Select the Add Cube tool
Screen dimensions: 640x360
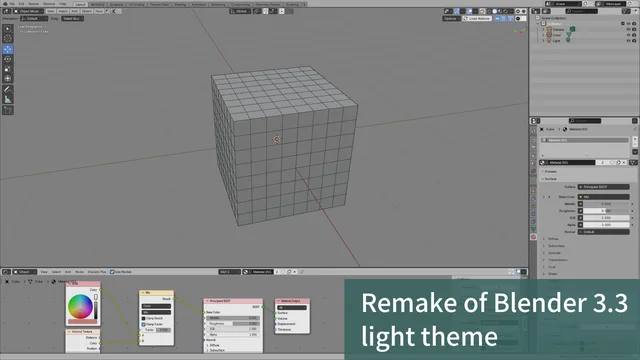pyautogui.click(x=8, y=110)
